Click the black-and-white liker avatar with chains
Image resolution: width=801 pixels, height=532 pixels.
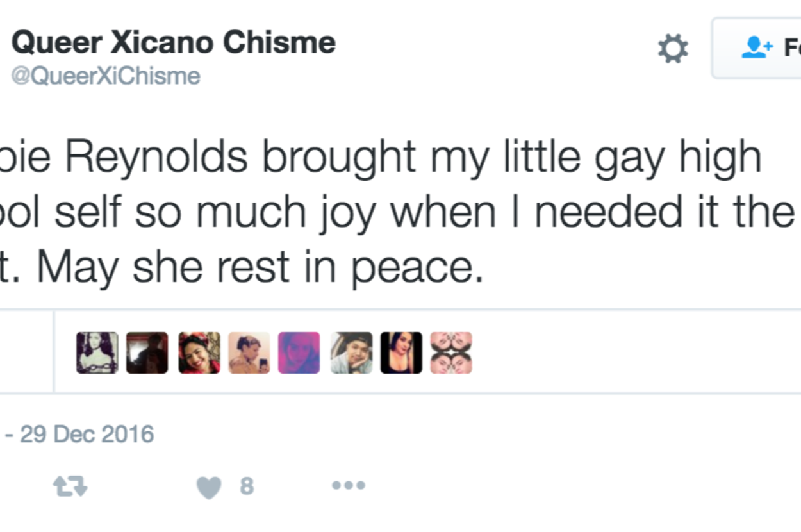97,353
